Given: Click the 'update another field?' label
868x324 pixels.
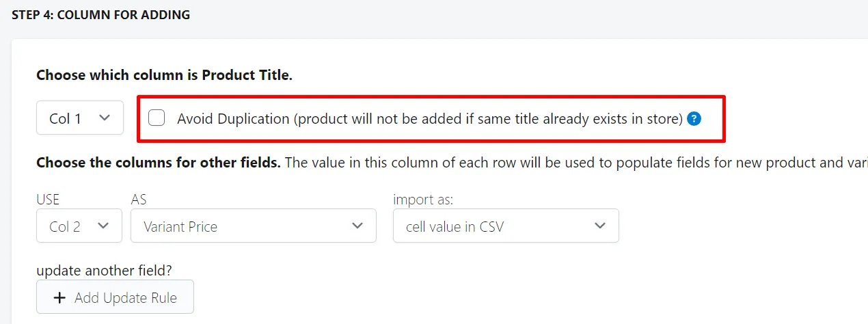Looking at the screenshot, I should [x=104, y=270].
